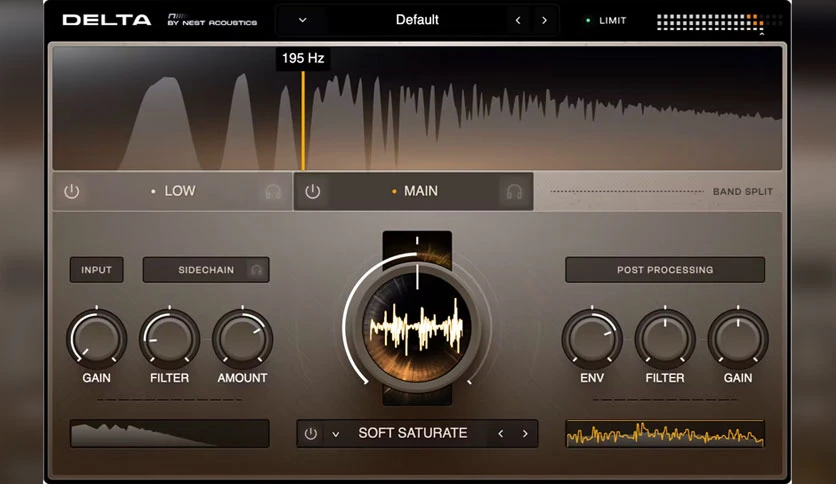Click the INPUT button
The image size is (836, 484).
[x=97, y=270]
